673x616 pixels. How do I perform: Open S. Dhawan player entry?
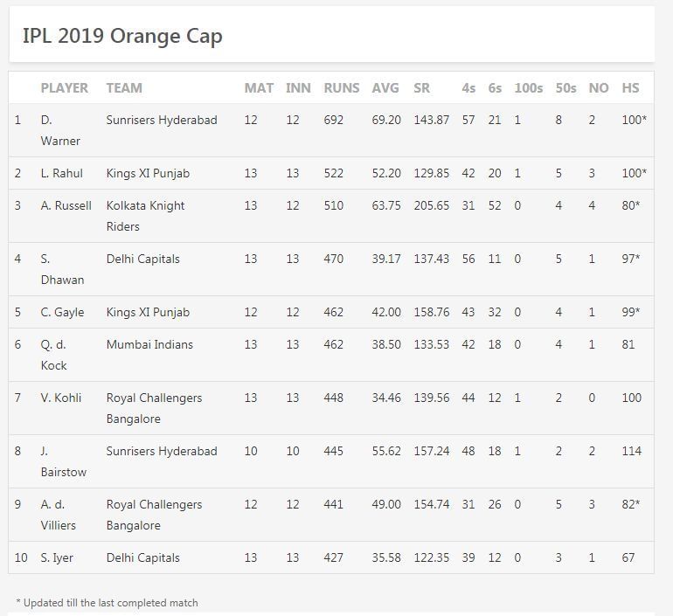click(62, 269)
